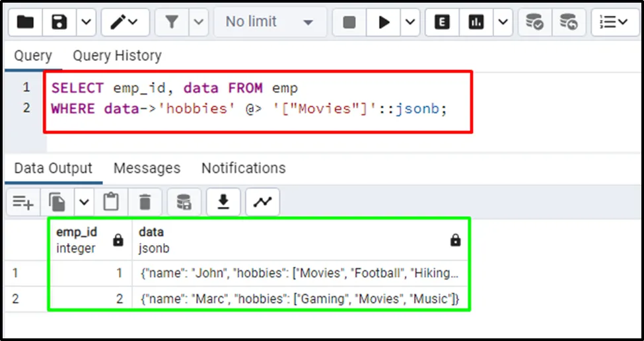The width and height of the screenshot is (644, 341).
Task: Click the Explain Analyze chart icon
Action: 476,22
